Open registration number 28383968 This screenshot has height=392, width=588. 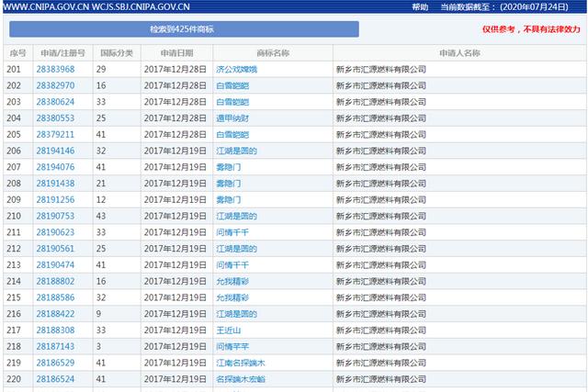(x=55, y=70)
